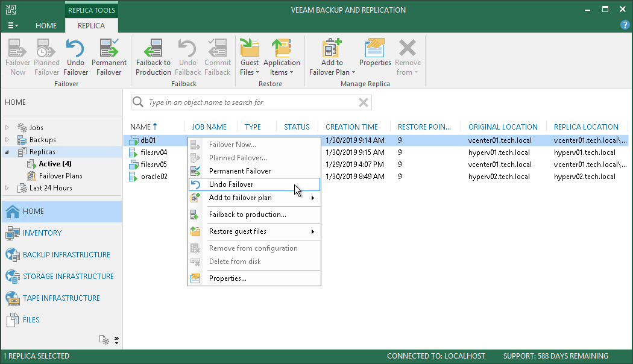
Task: Sort by TYPE column header
Action: 253,127
